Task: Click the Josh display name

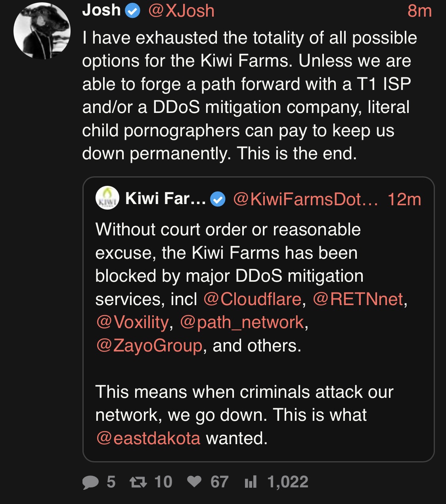Action: (101, 10)
